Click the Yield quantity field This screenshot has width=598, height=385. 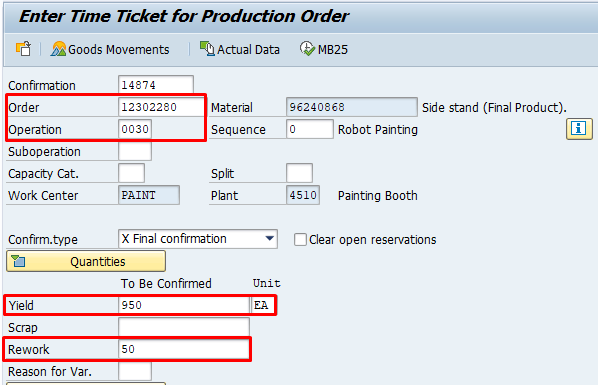[x=184, y=305]
